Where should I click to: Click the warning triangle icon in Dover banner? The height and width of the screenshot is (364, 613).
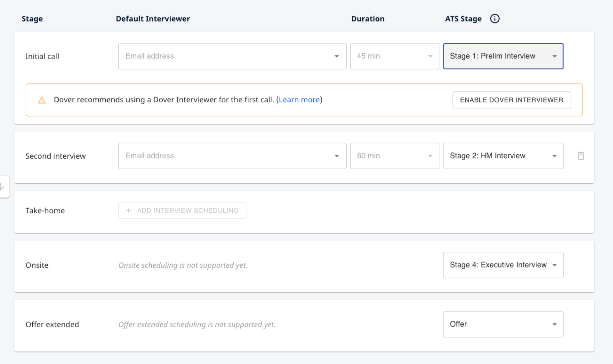point(42,100)
